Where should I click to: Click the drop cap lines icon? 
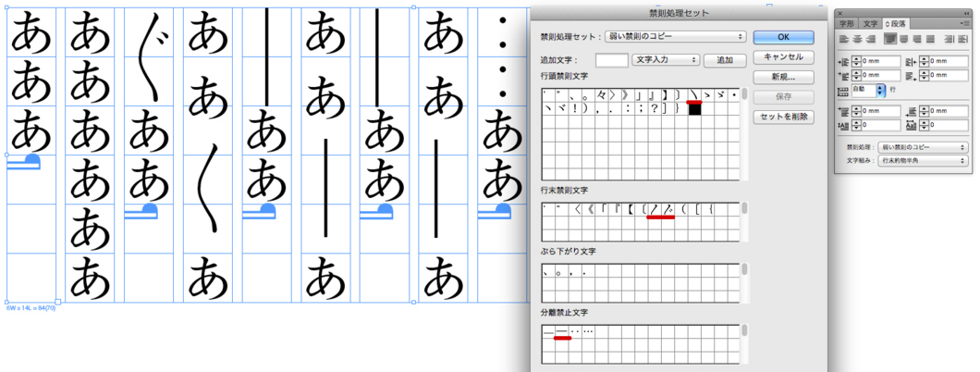[843, 126]
